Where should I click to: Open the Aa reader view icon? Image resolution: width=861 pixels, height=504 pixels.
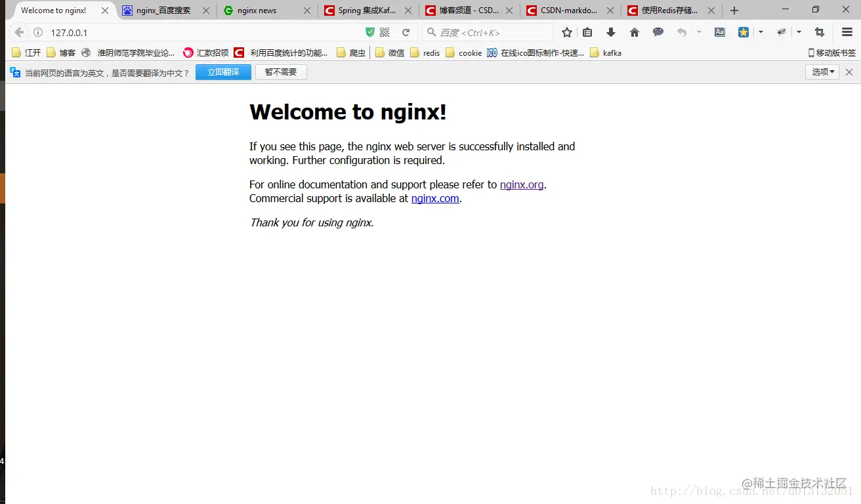720,32
